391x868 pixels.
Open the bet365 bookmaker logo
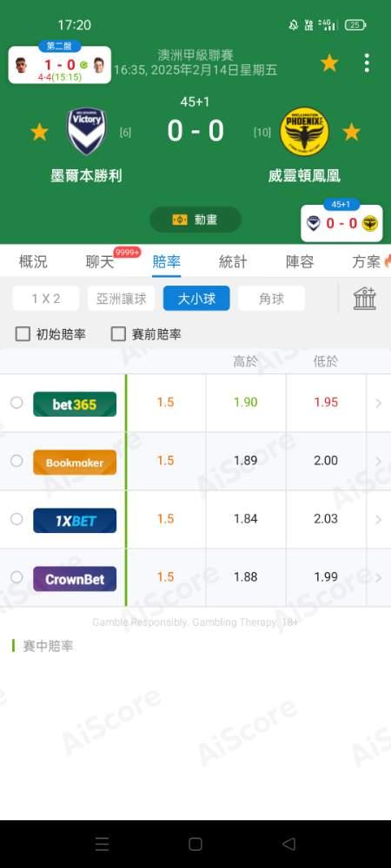(75, 404)
